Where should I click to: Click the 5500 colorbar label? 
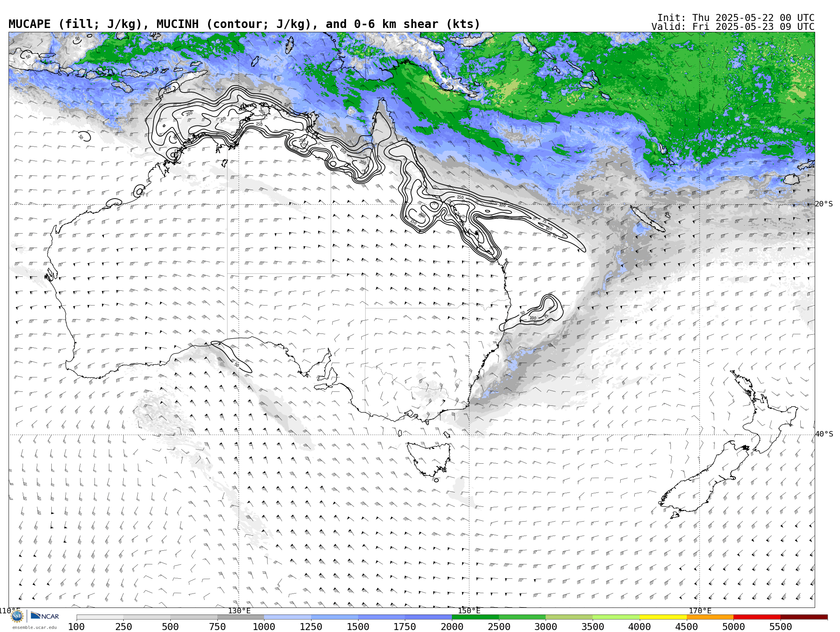(x=780, y=627)
